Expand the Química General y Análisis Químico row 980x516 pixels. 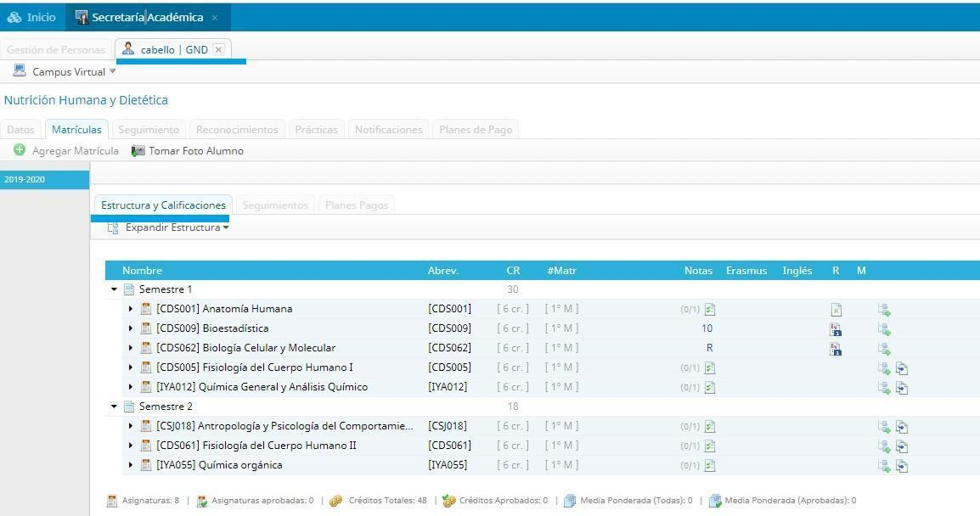pos(131,387)
